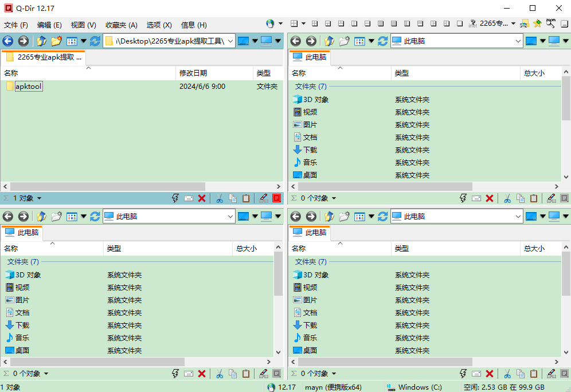This screenshot has height=392, width=571.
Task: Click the lightning Magic-Button icon in the top-left pane
Action: tap(176, 198)
